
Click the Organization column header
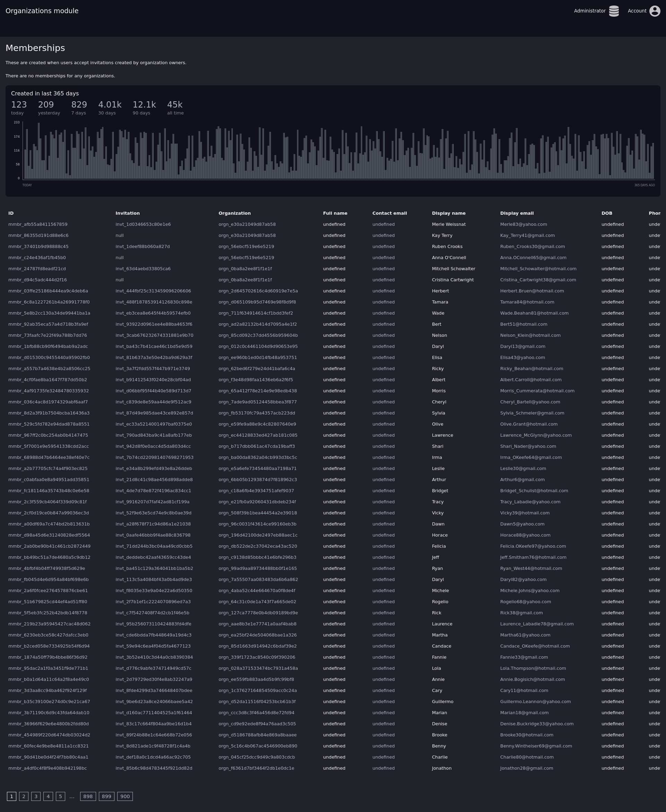(x=234, y=213)
